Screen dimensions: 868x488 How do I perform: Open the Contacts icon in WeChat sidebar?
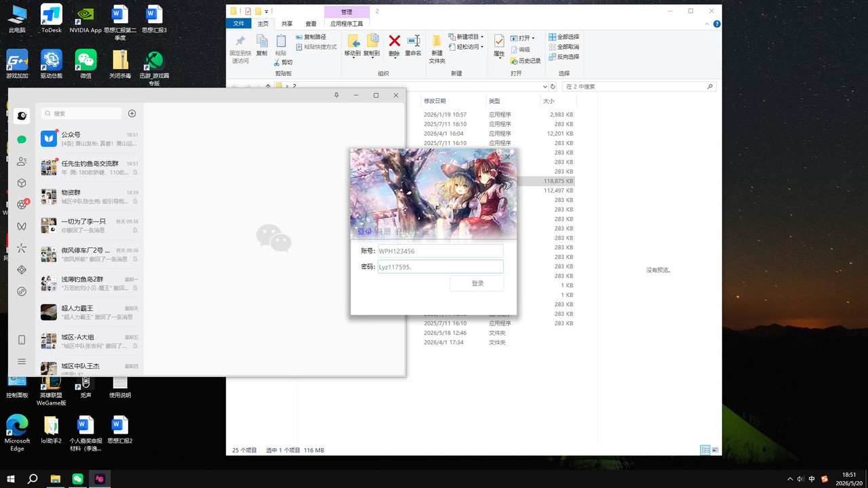[x=22, y=161]
